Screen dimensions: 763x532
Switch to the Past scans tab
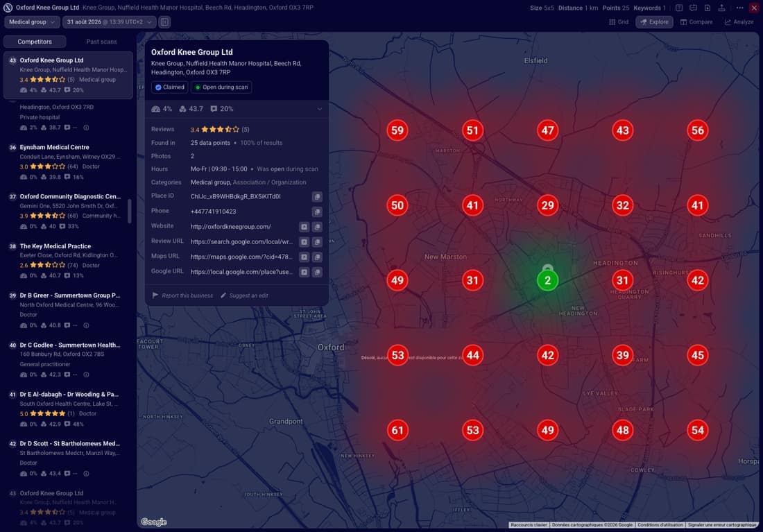101,42
